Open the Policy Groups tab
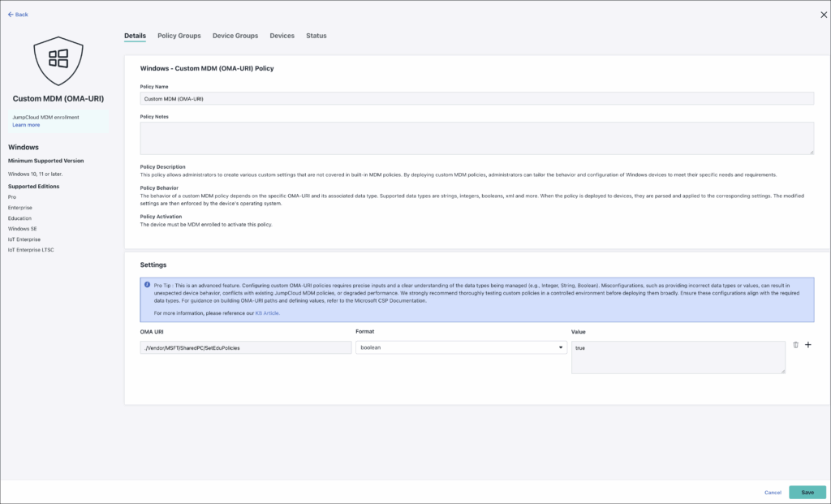This screenshot has width=831, height=504. (179, 36)
